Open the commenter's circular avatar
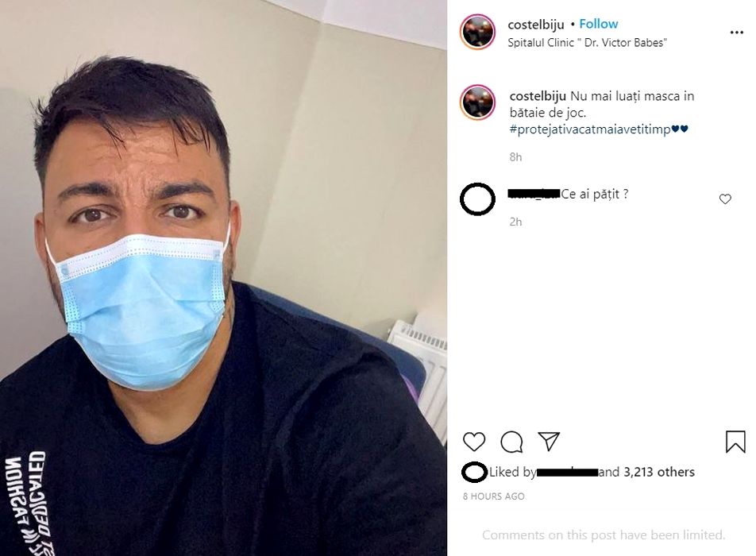Viewport: 756px width, 556px height. coord(477,199)
